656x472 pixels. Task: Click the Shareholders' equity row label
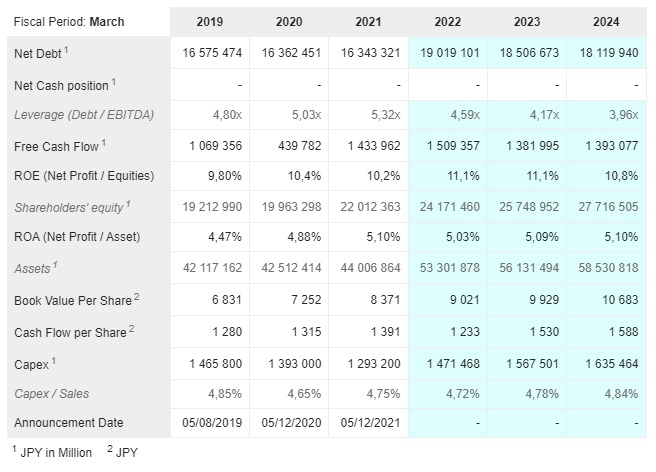[x=73, y=207]
